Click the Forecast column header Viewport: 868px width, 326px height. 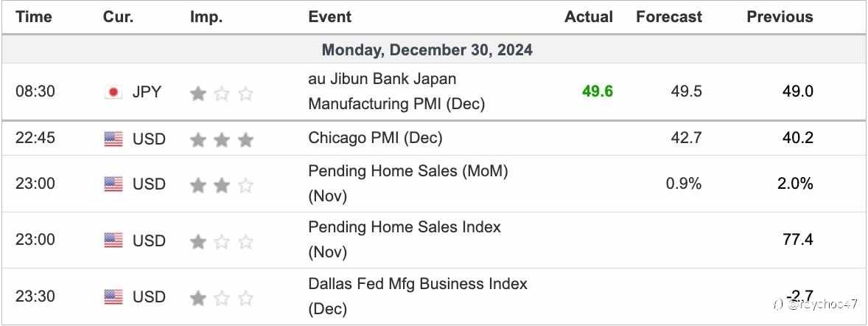(668, 17)
